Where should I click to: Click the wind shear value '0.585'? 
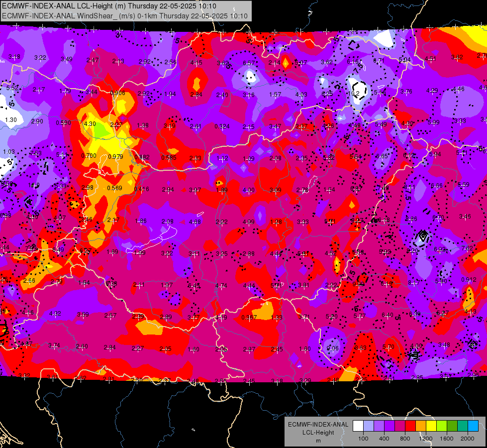(169, 158)
